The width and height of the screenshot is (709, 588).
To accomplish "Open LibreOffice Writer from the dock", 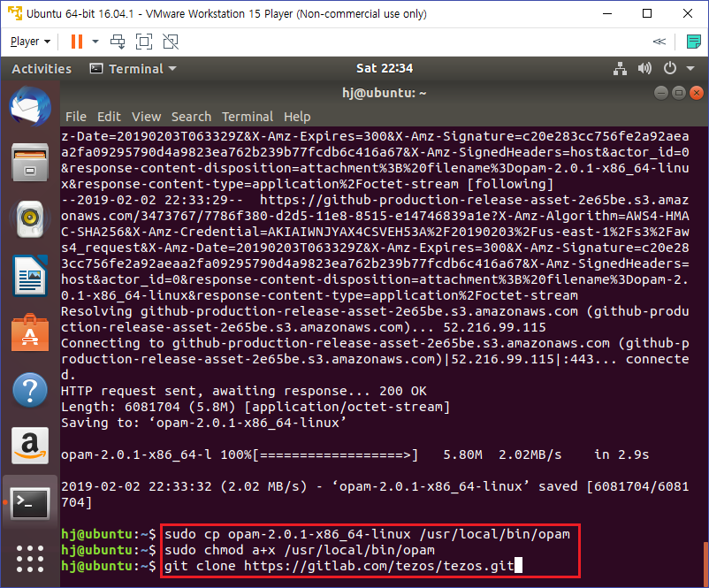I will coord(30,275).
